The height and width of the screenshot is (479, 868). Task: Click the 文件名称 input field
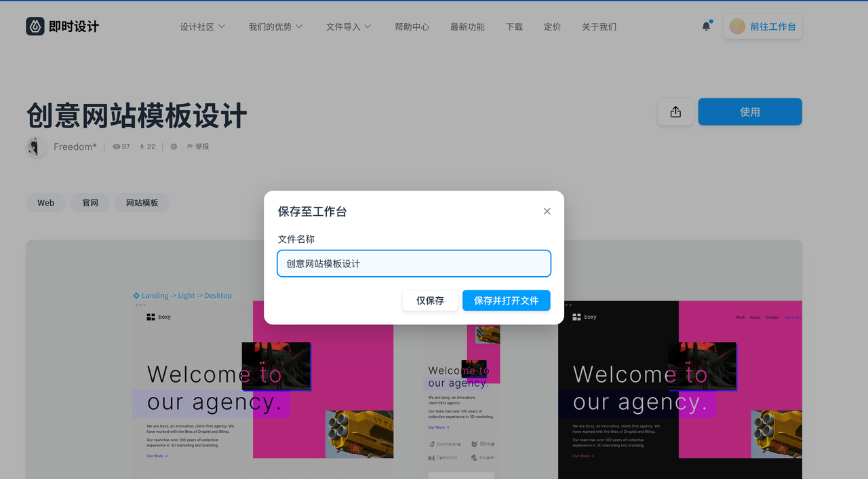pos(414,264)
